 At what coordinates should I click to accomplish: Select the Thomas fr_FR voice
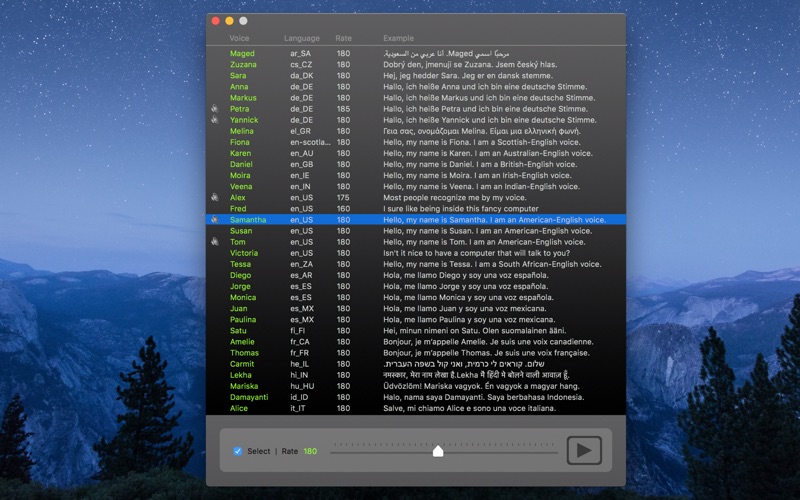pos(416,353)
